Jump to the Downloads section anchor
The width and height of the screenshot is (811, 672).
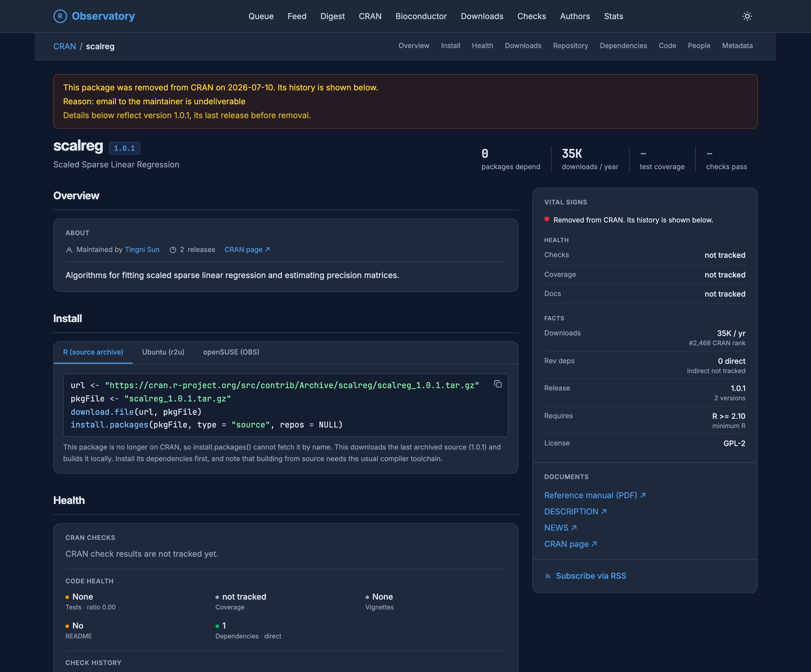click(x=523, y=45)
